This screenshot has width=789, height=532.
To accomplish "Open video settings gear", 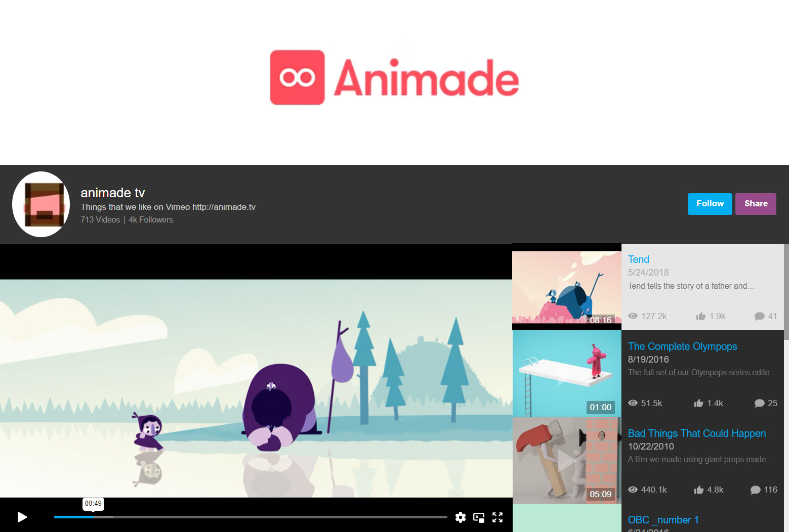I will 461,517.
